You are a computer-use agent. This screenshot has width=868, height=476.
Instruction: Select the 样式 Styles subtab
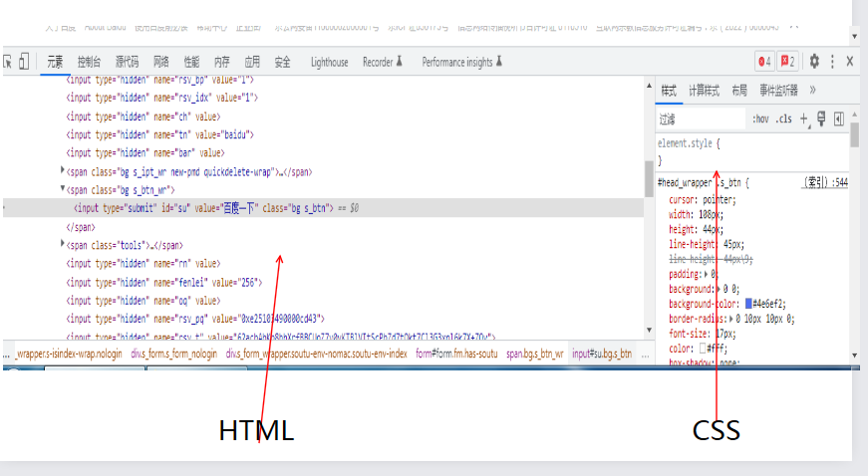coord(669,91)
